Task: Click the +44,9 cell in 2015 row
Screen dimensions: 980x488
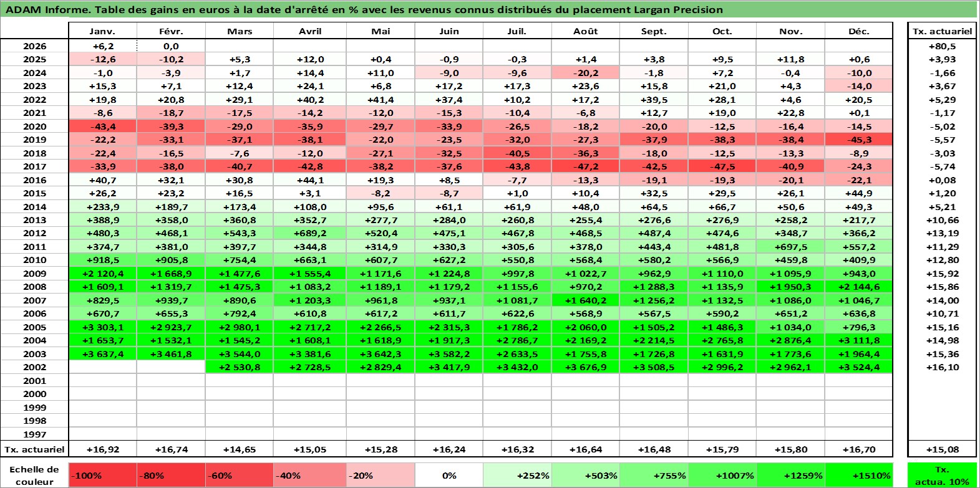Action: (x=858, y=193)
